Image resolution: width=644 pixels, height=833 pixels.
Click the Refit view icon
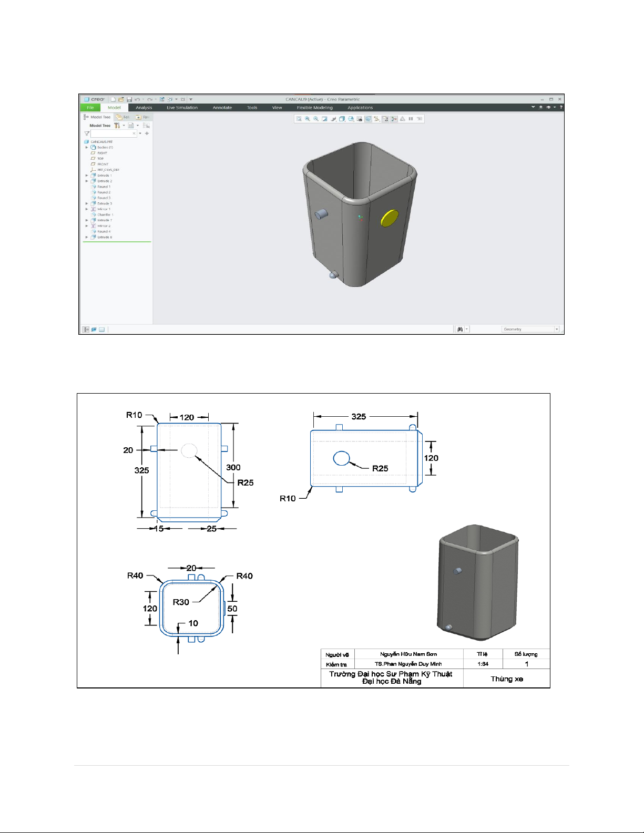(x=299, y=119)
